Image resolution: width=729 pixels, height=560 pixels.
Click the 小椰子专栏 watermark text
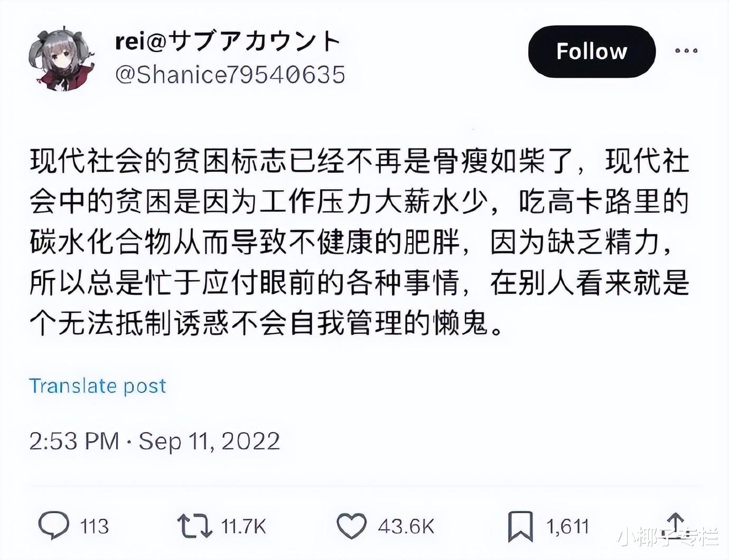pos(668,536)
